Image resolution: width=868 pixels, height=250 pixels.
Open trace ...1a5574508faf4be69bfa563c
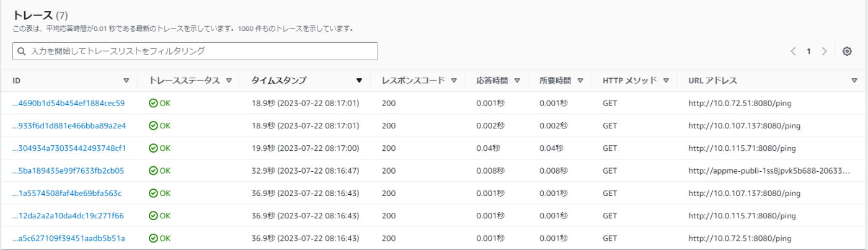tap(67, 193)
